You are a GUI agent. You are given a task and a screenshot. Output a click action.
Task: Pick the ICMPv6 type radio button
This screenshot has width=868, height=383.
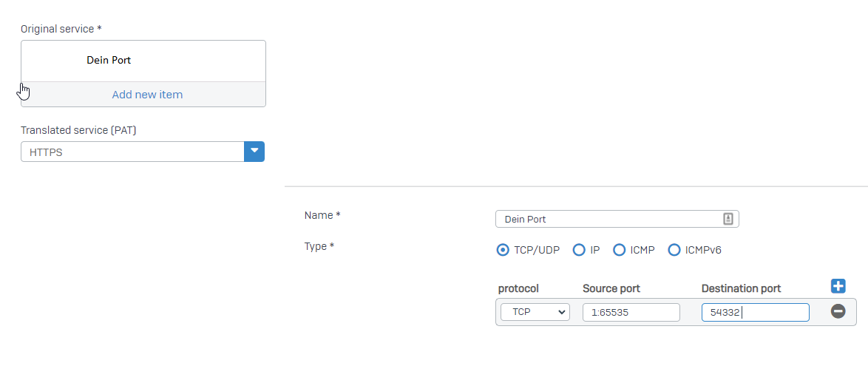(x=674, y=250)
